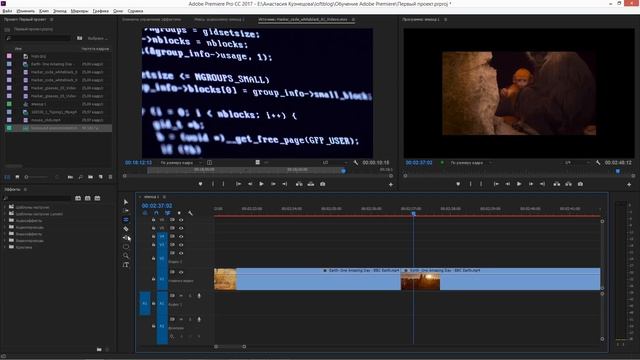Select the Zoom magnifier tool
The height and width of the screenshot is (360, 640).
[x=126, y=256]
